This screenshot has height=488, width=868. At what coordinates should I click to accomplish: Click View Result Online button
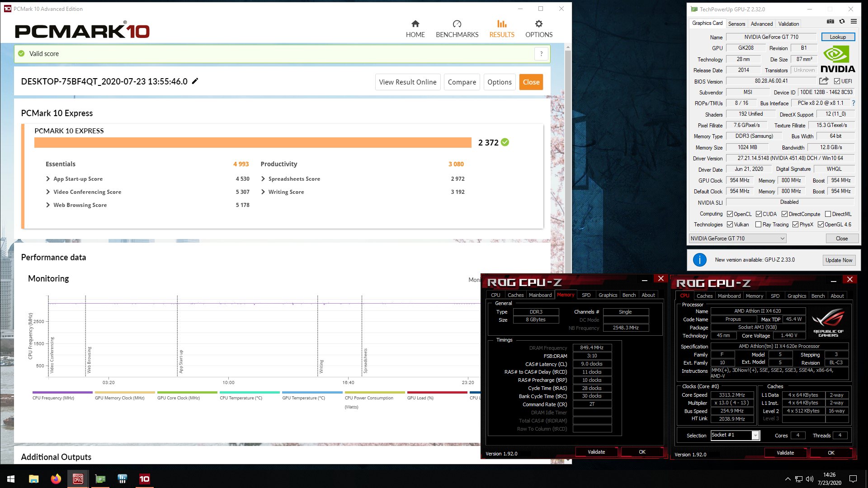point(408,82)
